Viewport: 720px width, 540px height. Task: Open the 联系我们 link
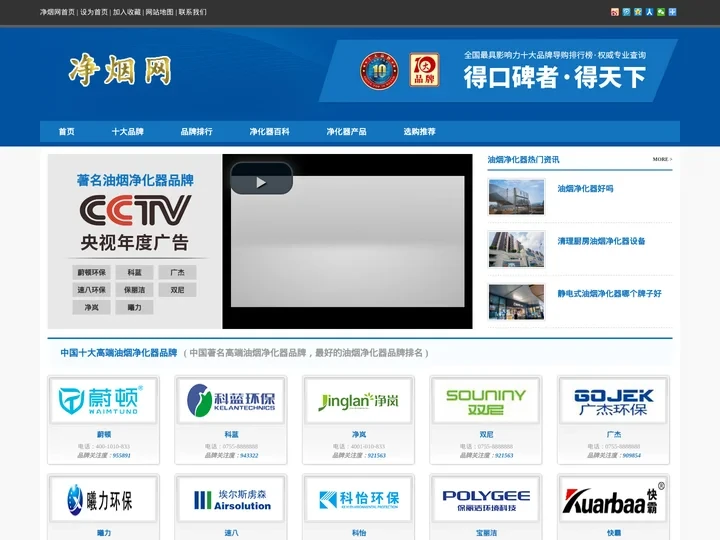[x=192, y=12]
